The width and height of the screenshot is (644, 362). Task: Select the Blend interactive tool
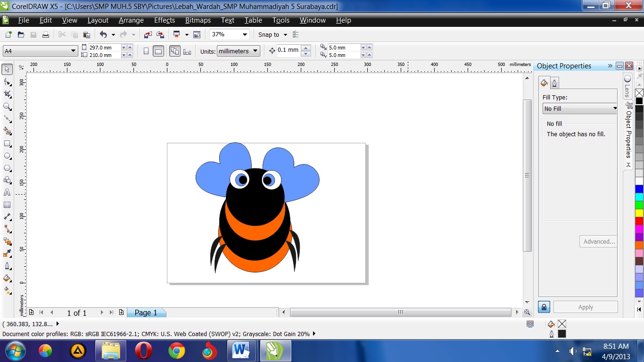[7, 241]
